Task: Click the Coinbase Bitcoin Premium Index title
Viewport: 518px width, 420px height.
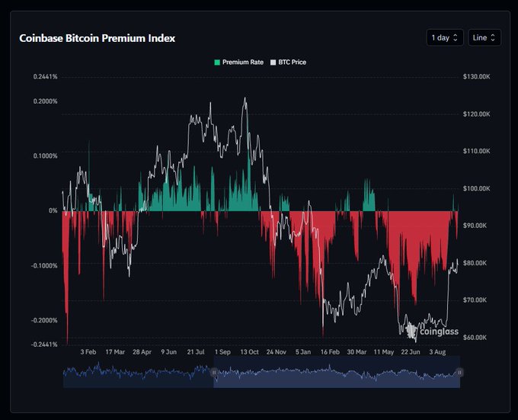Action: tap(98, 38)
